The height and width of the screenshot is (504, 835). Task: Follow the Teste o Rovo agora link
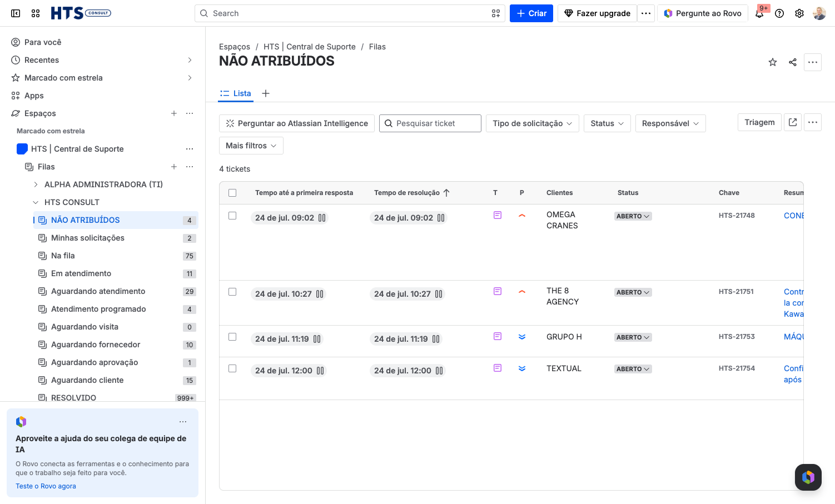coord(46,486)
